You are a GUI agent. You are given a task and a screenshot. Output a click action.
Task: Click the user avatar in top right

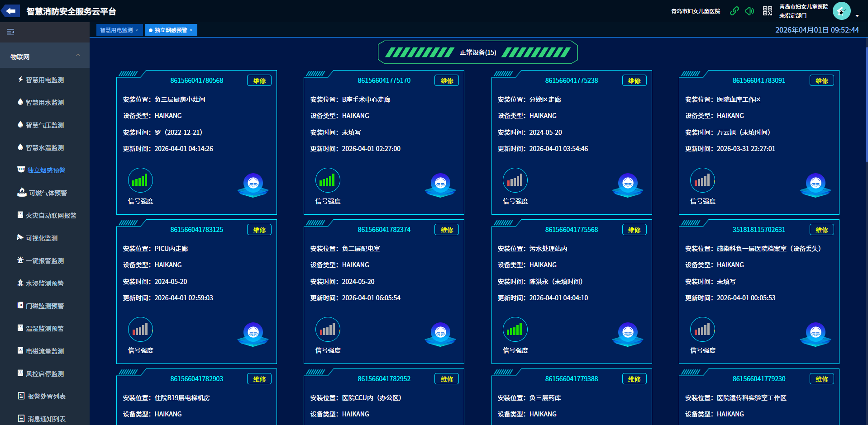pyautogui.click(x=841, y=11)
